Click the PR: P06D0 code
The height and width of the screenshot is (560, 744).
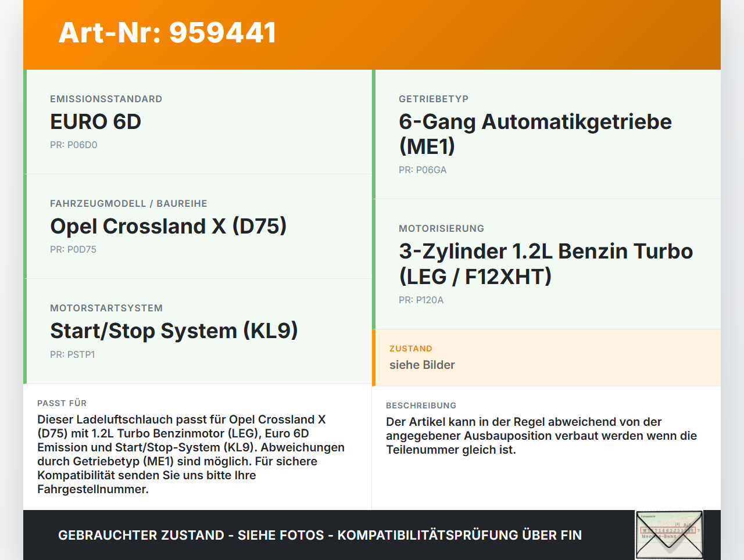click(74, 145)
